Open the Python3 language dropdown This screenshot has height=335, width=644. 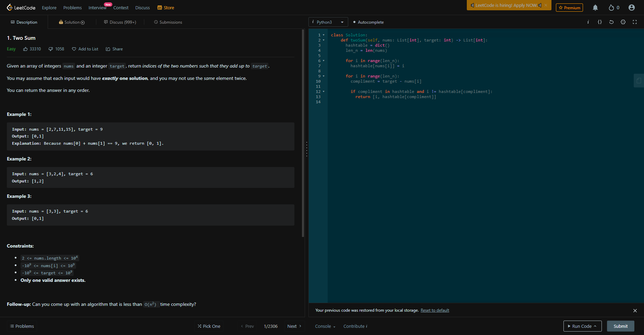[x=328, y=22]
